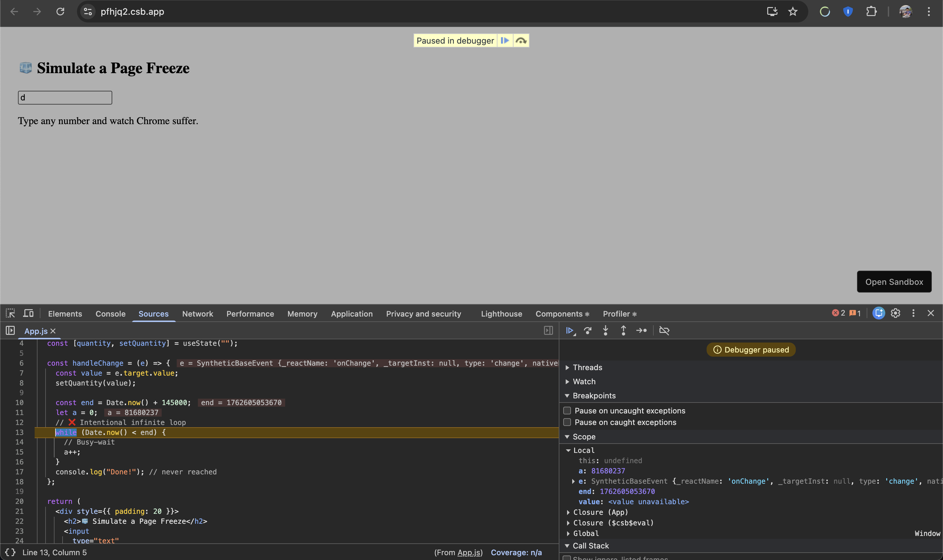Click the Open Sandbox button
Viewport: 943px width, 560px height.
coord(894,282)
